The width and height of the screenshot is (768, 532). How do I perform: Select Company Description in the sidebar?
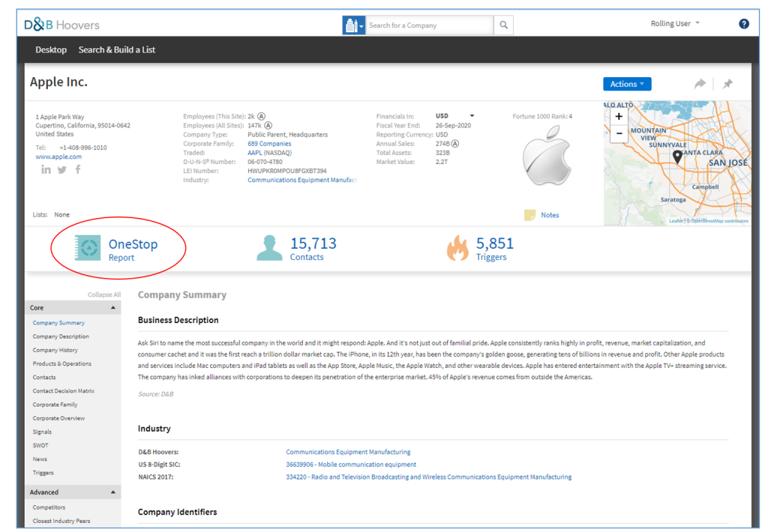point(61,336)
